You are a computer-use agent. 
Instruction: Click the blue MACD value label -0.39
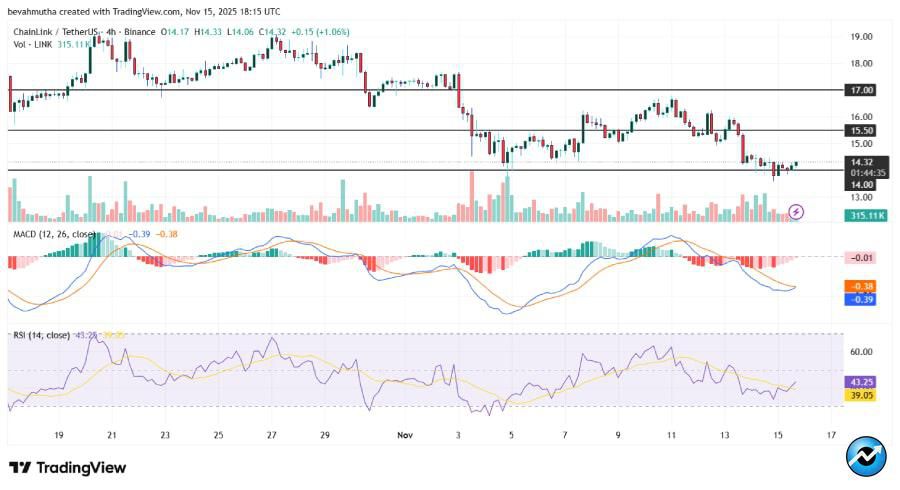861,299
